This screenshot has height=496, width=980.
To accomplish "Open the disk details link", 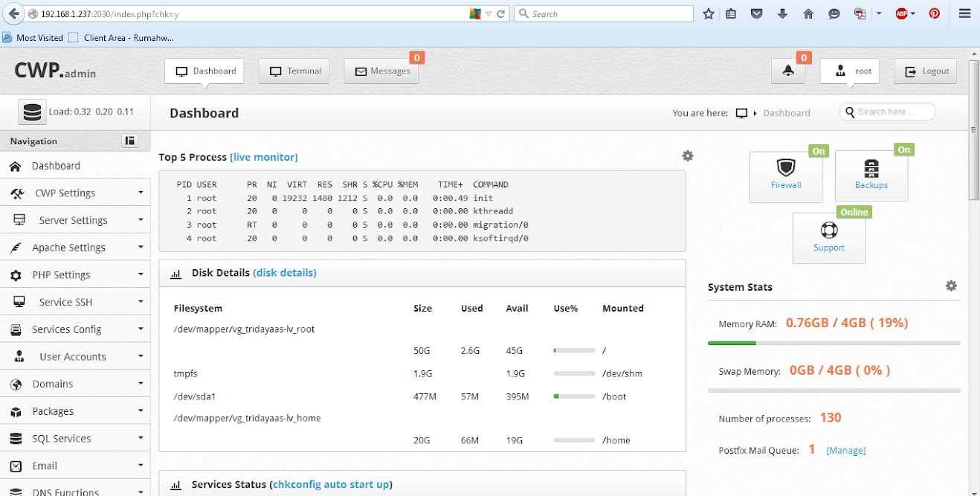I will pos(285,273).
